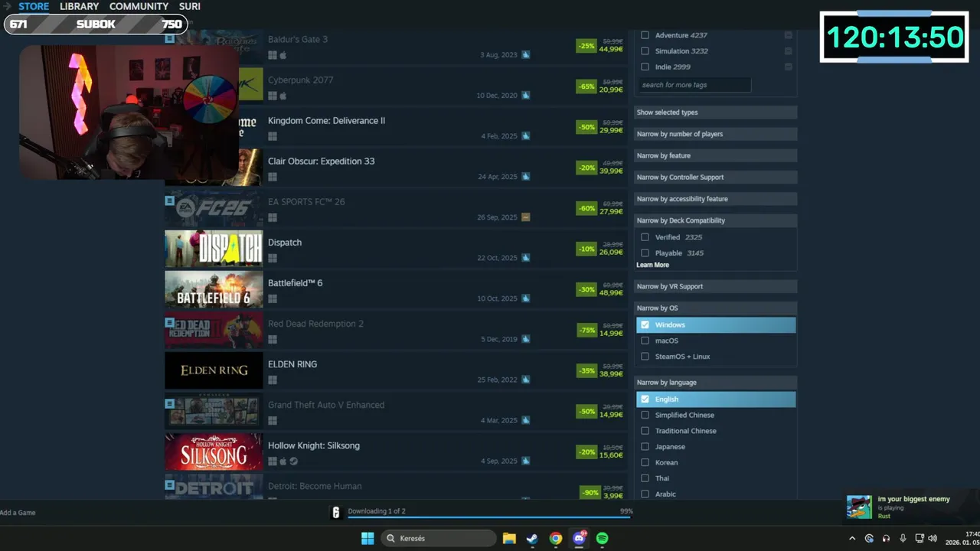Uncheck the English language filter
The width and height of the screenshot is (980, 551).
pyautogui.click(x=645, y=399)
